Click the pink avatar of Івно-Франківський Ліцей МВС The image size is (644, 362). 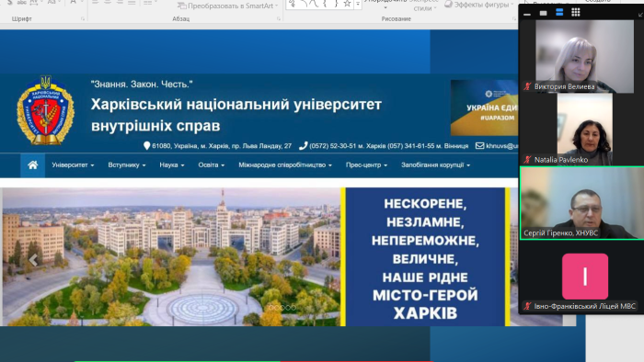pyautogui.click(x=585, y=277)
